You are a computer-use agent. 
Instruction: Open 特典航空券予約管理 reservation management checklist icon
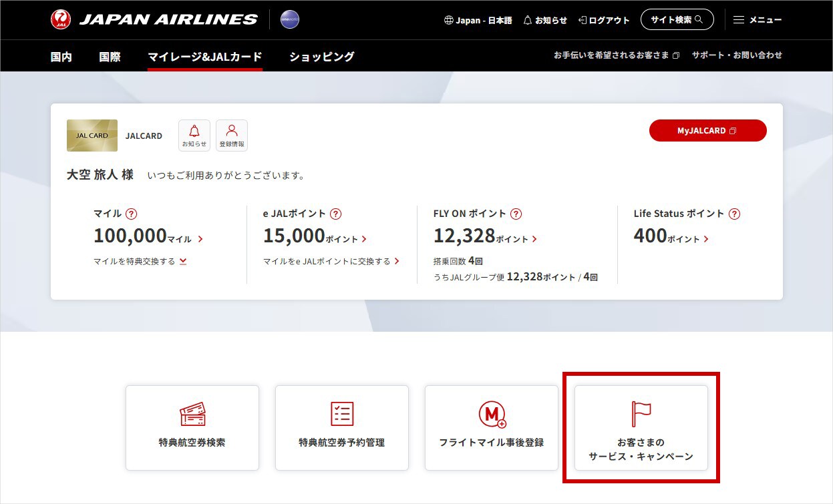[341, 414]
